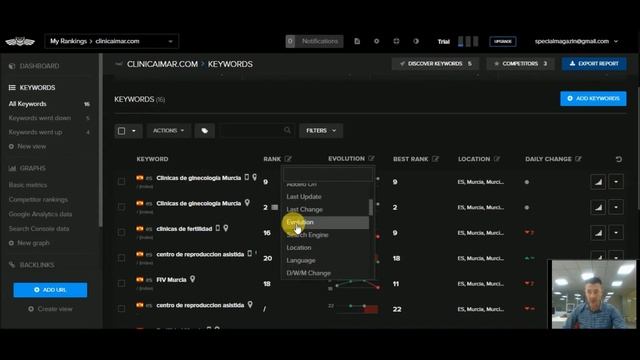The height and width of the screenshot is (360, 640).
Task: Open Google Analytics data graph
Action: [40, 214]
